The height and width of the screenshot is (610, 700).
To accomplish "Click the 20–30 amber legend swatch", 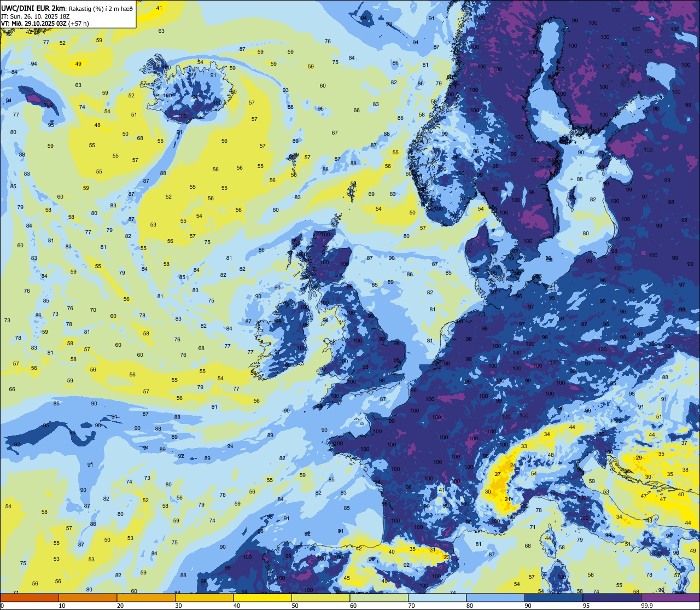I will point(146,598).
